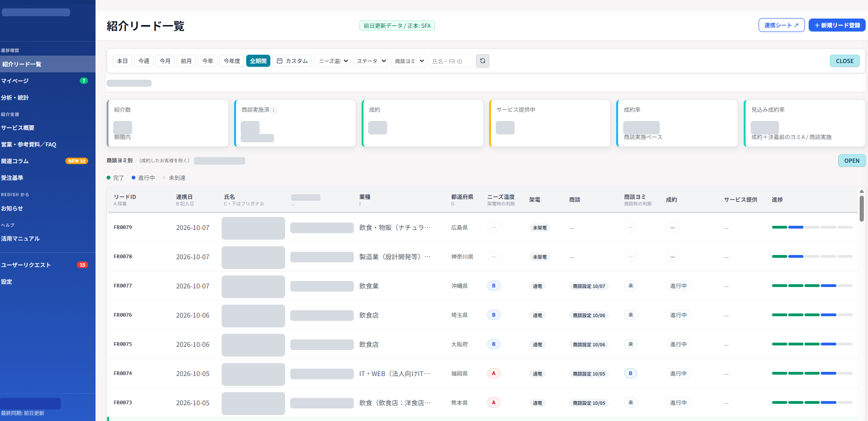This screenshot has height=421, width=868.
Task: Click the 新規リード登録 button
Action: tap(837, 25)
